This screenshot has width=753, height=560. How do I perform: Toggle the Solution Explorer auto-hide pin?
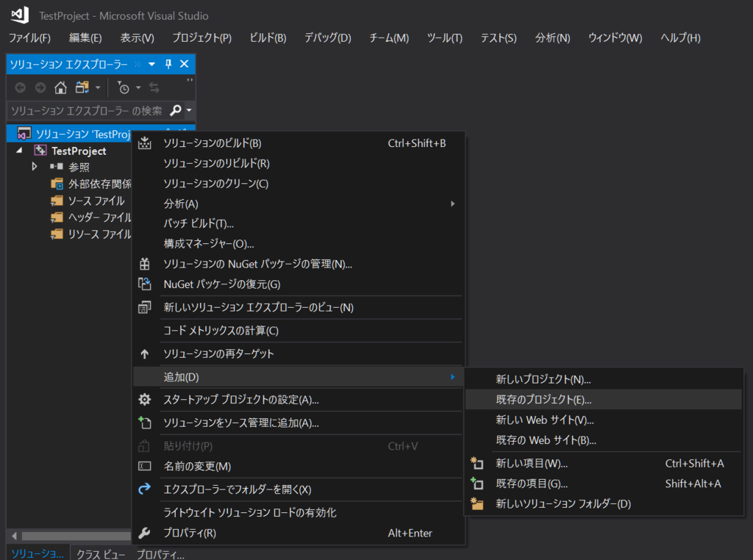point(168,64)
